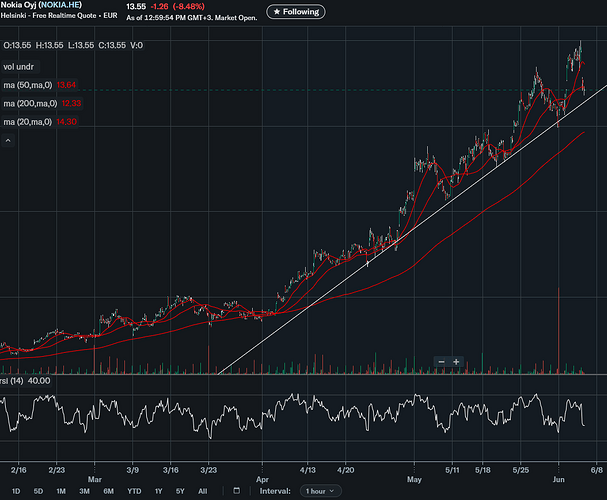Click the 40.00 RSI value
The height and width of the screenshot is (500, 607).
(39, 381)
